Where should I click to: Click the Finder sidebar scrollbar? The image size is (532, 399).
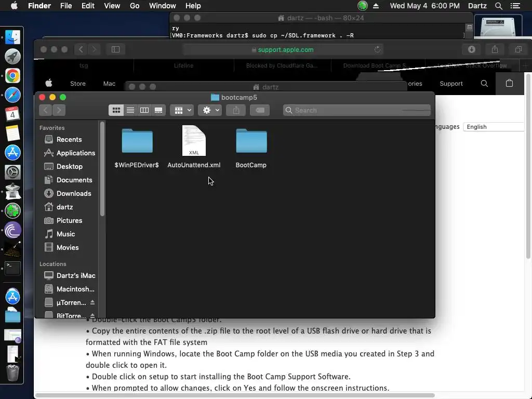[x=102, y=170]
